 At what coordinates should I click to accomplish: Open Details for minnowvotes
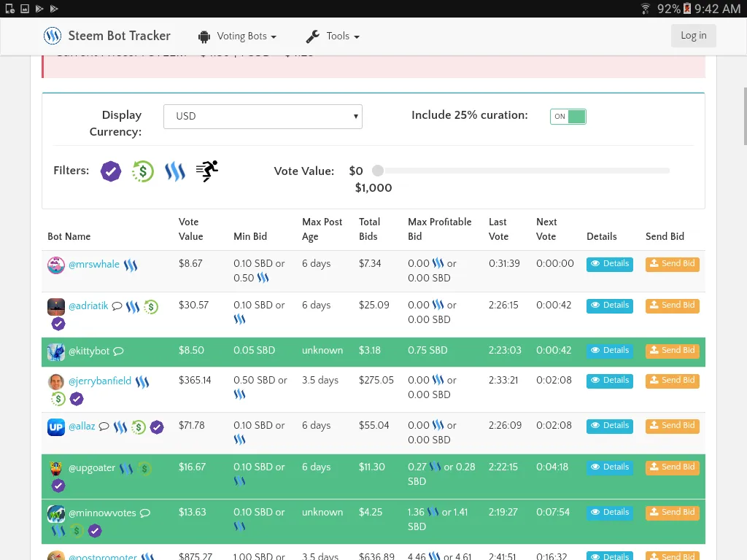(x=609, y=513)
